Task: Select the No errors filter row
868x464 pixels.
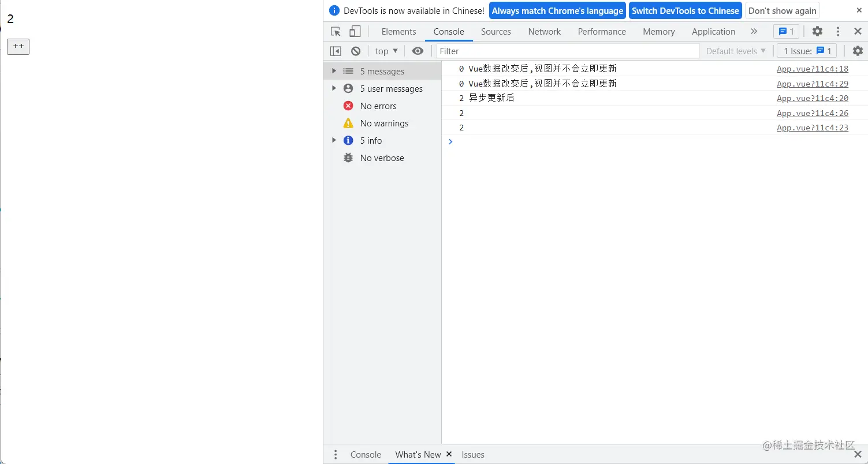Action: pos(382,106)
